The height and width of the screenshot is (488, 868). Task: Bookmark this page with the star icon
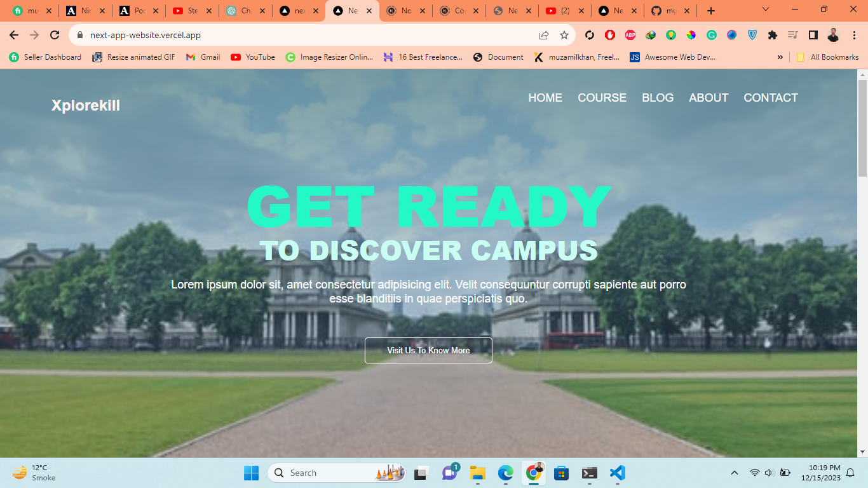[x=564, y=35]
